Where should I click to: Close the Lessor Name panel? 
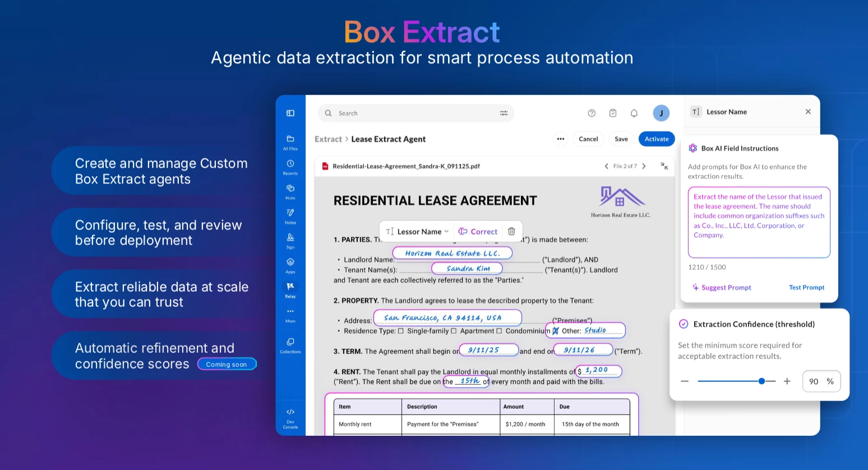808,112
